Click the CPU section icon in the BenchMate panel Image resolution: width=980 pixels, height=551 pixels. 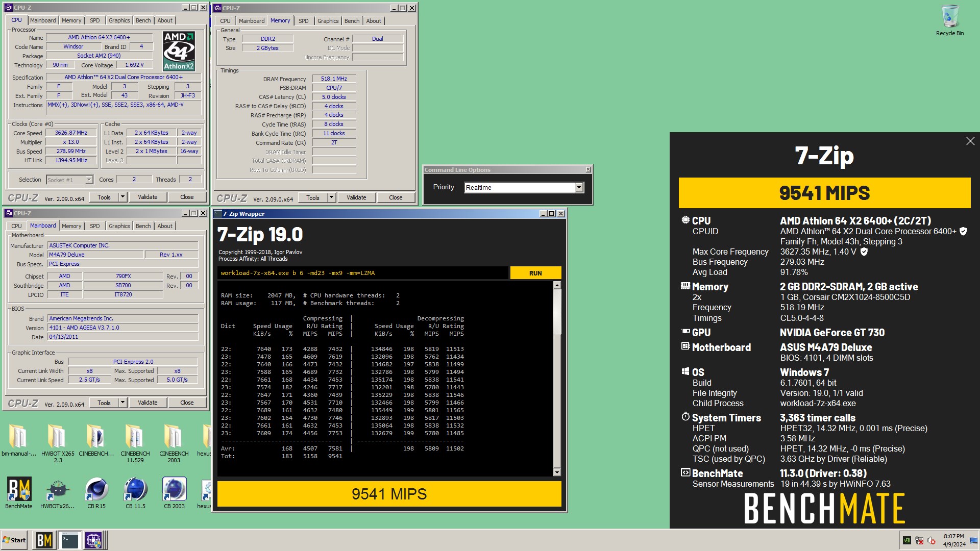pyautogui.click(x=685, y=220)
